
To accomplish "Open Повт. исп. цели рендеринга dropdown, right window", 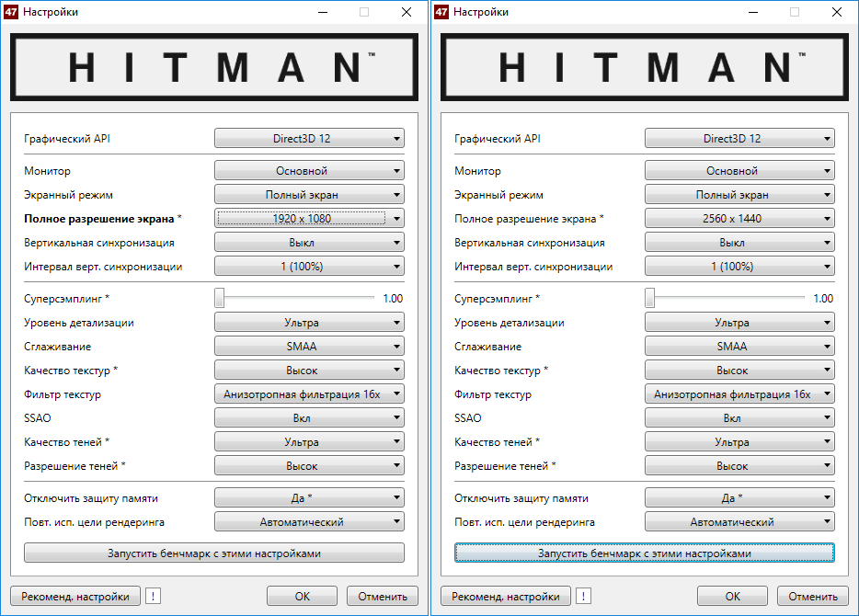I will (740, 522).
